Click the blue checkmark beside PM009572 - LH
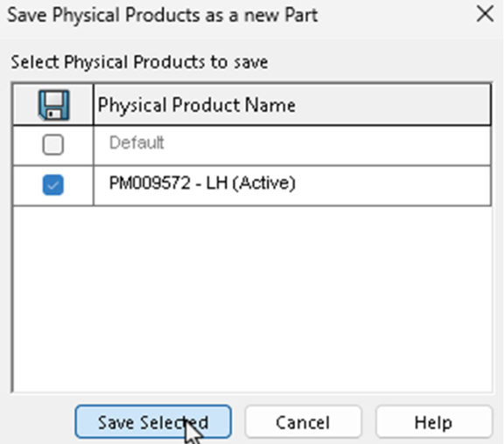Image resolution: width=504 pixels, height=444 pixels. point(53,184)
